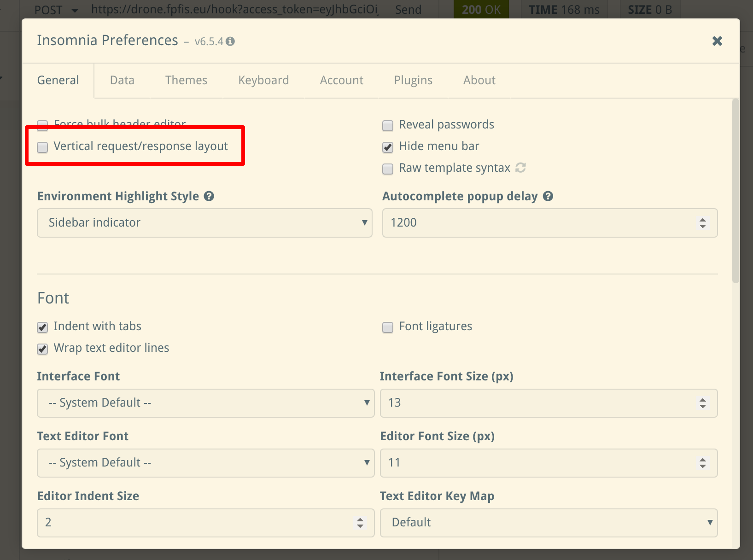Screen dimensions: 753x560
Task: Click the Autocomplete popup delay value field
Action: coord(550,223)
